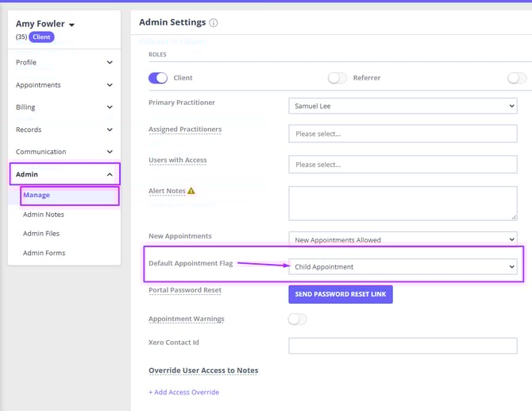Enable the Referrer role toggle
The width and height of the screenshot is (532, 411).
point(337,78)
